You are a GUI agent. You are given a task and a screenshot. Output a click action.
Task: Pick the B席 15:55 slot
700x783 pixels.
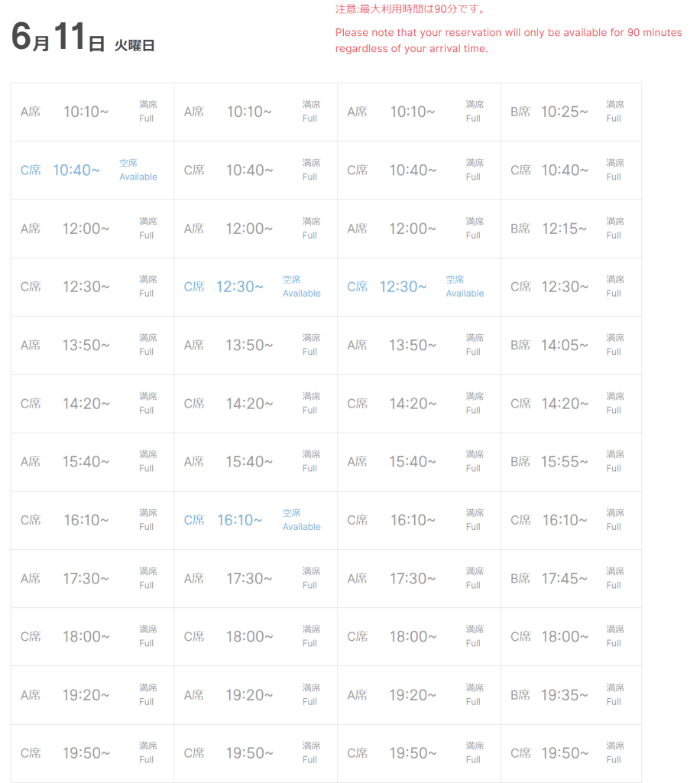[x=564, y=462]
